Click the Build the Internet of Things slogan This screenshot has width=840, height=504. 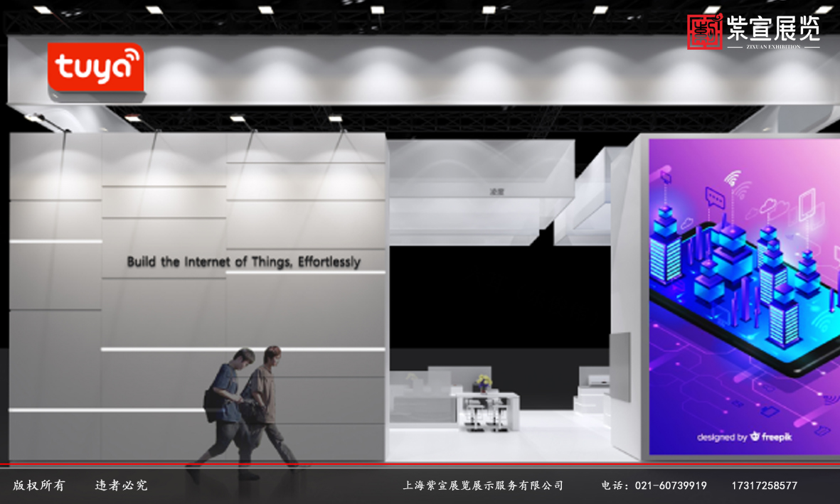pos(243,262)
